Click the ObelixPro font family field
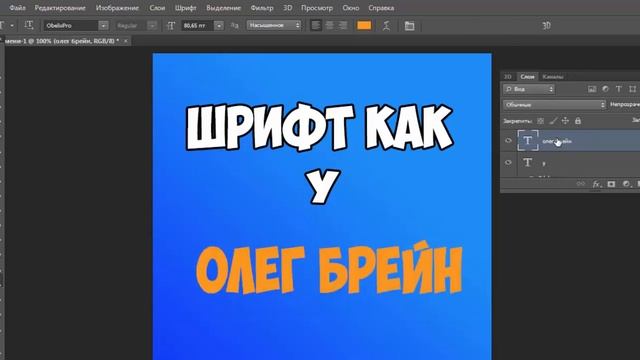Viewport: 640px width, 360px height. [71, 25]
